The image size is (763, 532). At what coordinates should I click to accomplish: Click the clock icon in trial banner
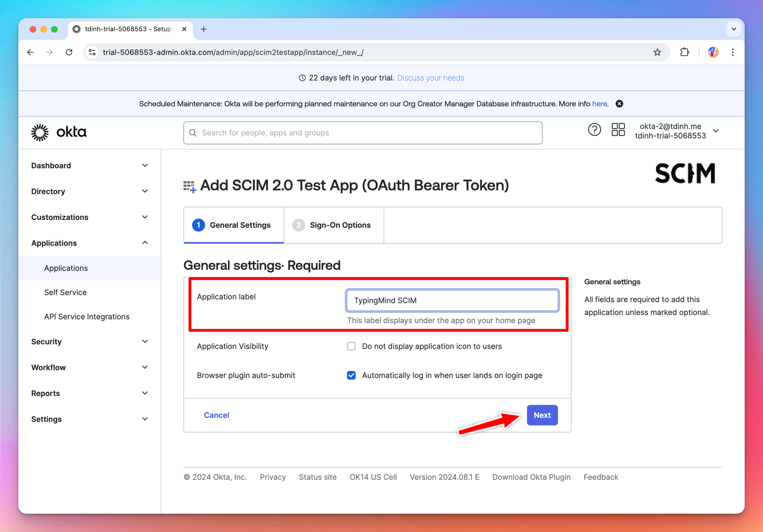click(303, 78)
